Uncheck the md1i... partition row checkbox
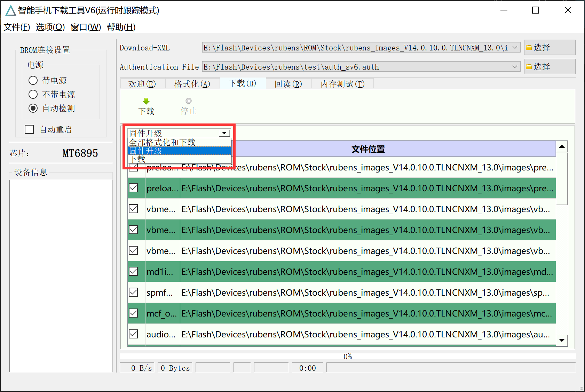Viewport: 585px width, 392px height. click(133, 271)
